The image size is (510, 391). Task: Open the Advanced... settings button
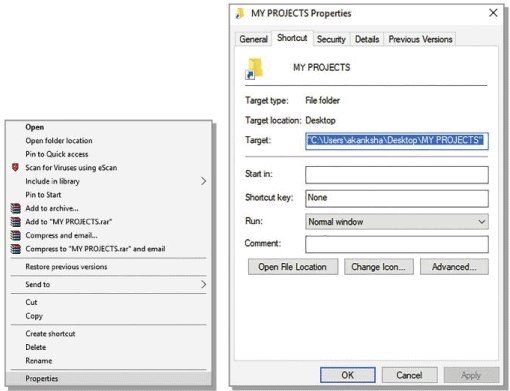point(454,267)
